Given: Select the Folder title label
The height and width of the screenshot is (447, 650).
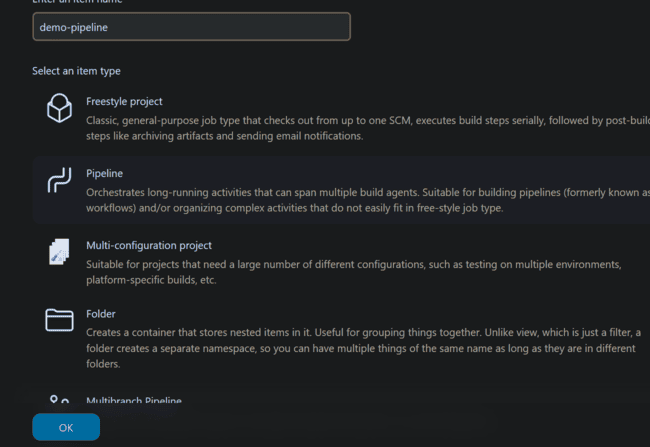Looking at the screenshot, I should click(x=101, y=313).
